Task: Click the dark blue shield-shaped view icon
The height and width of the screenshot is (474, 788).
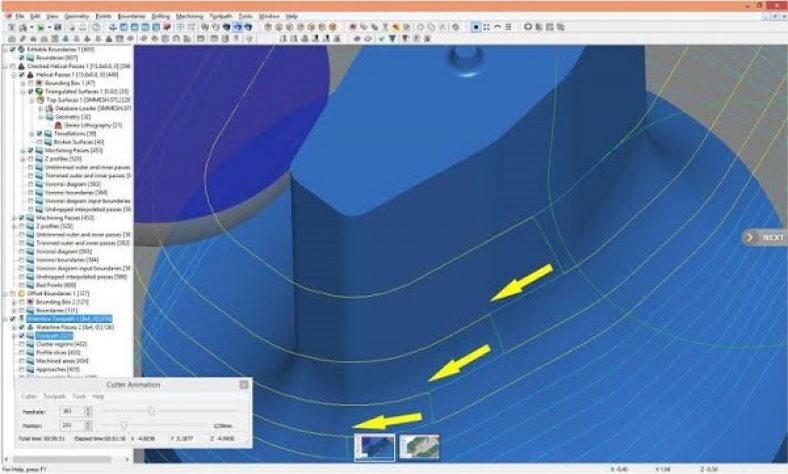Action: pos(227,27)
